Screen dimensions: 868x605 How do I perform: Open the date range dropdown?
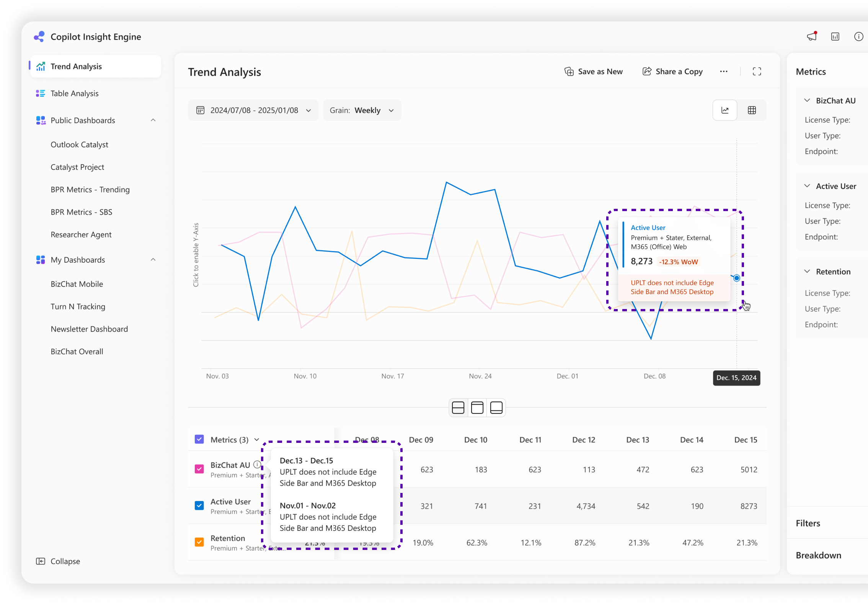pos(253,110)
